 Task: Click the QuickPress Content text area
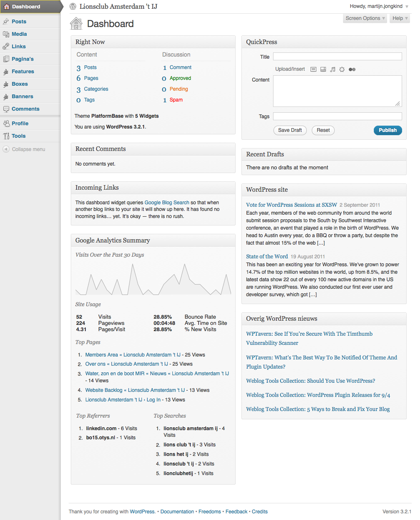[x=338, y=91]
